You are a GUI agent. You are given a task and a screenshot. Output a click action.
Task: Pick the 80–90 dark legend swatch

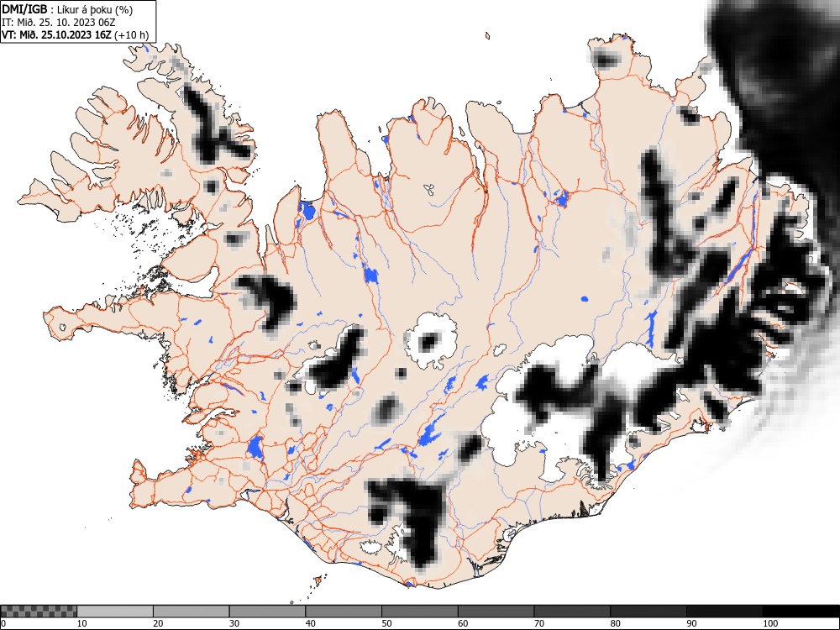[648, 612]
